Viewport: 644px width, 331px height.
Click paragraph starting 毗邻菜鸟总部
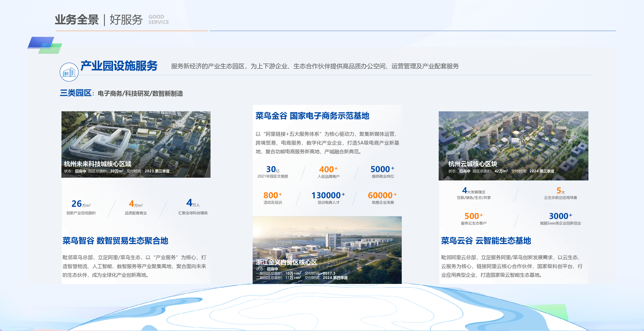click(134, 266)
